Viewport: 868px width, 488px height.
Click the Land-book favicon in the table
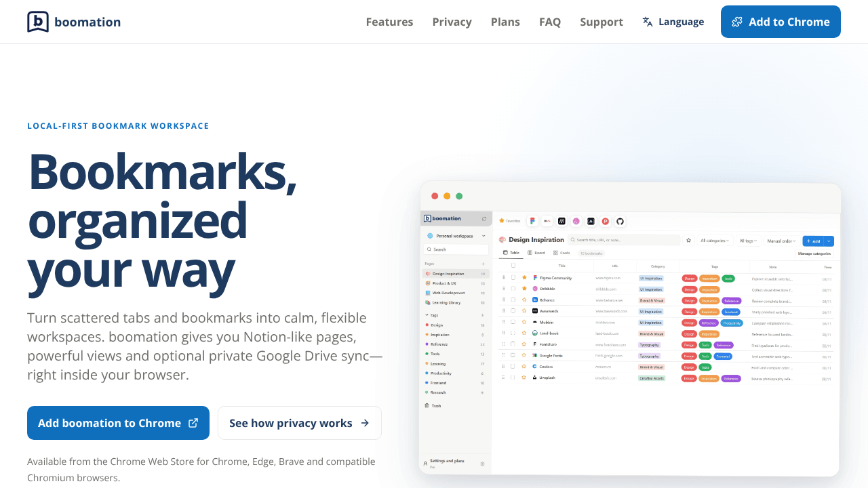(x=535, y=333)
